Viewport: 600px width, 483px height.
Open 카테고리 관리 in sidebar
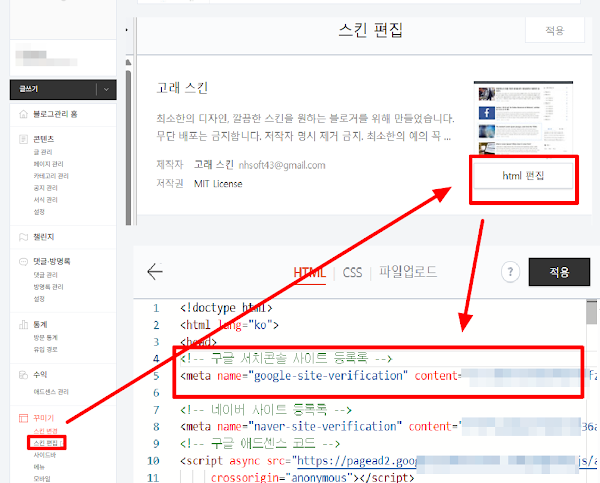point(51,176)
